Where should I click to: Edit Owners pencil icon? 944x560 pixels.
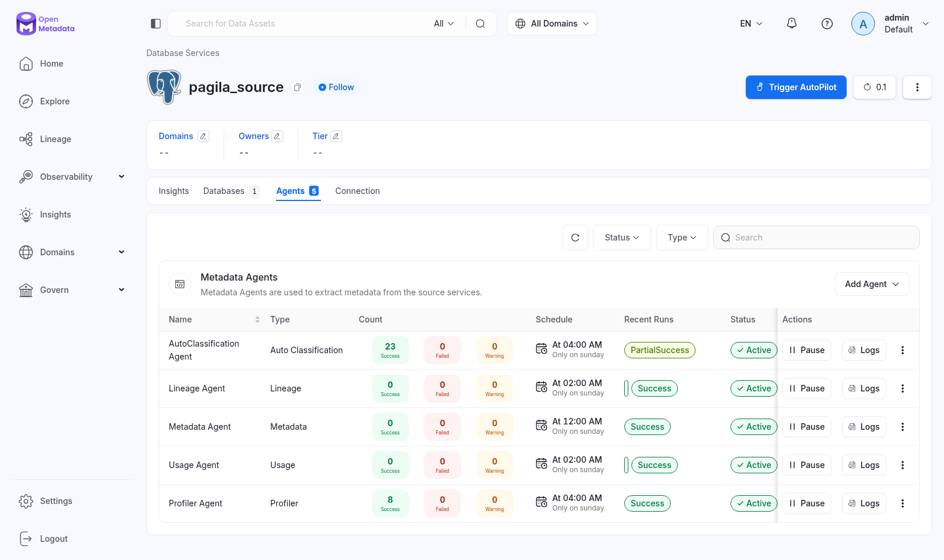(x=277, y=136)
